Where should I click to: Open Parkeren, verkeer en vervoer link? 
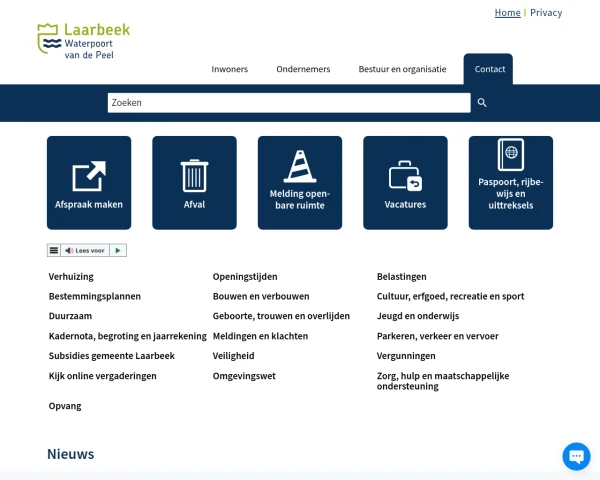point(437,336)
